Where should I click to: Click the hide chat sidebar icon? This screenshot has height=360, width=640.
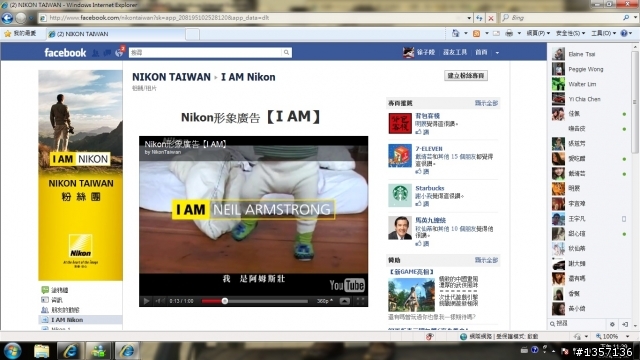point(625,324)
